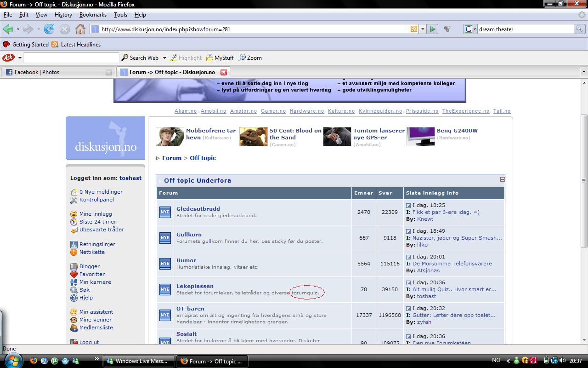The image size is (588, 368).
Task: Click the green Go button beside address bar
Action: click(433, 29)
